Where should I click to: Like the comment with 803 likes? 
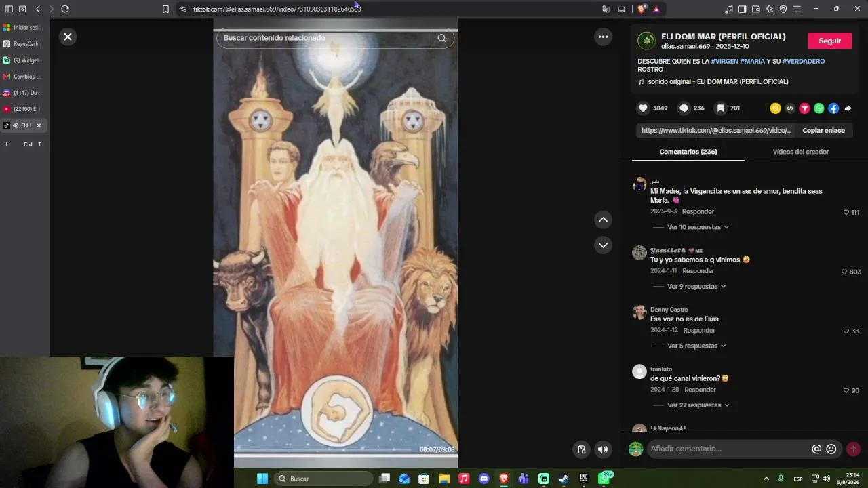click(844, 272)
